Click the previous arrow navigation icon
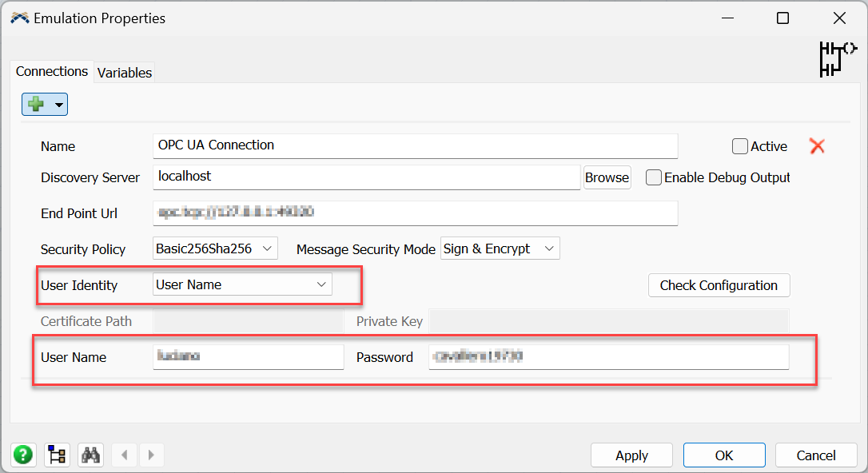 coord(124,455)
